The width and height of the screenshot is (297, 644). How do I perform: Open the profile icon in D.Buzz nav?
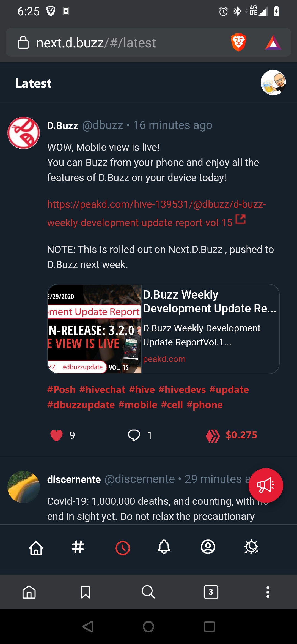click(x=208, y=547)
